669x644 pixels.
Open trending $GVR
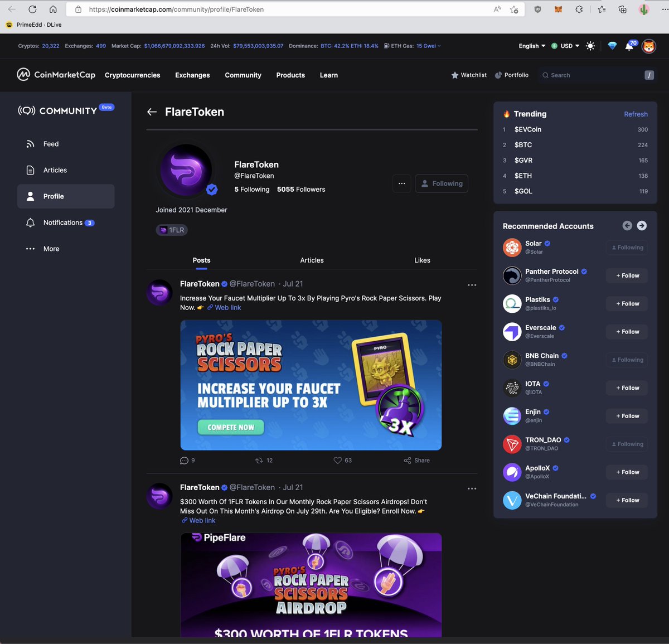click(523, 161)
